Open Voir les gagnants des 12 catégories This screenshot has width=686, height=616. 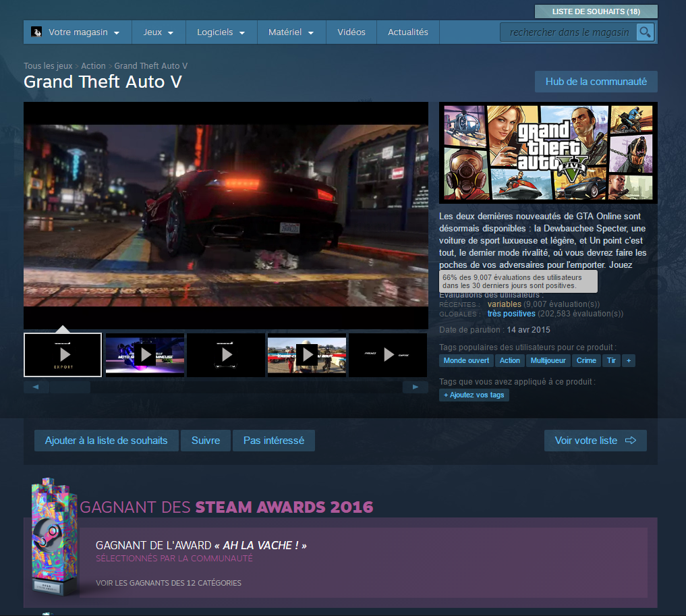169,583
